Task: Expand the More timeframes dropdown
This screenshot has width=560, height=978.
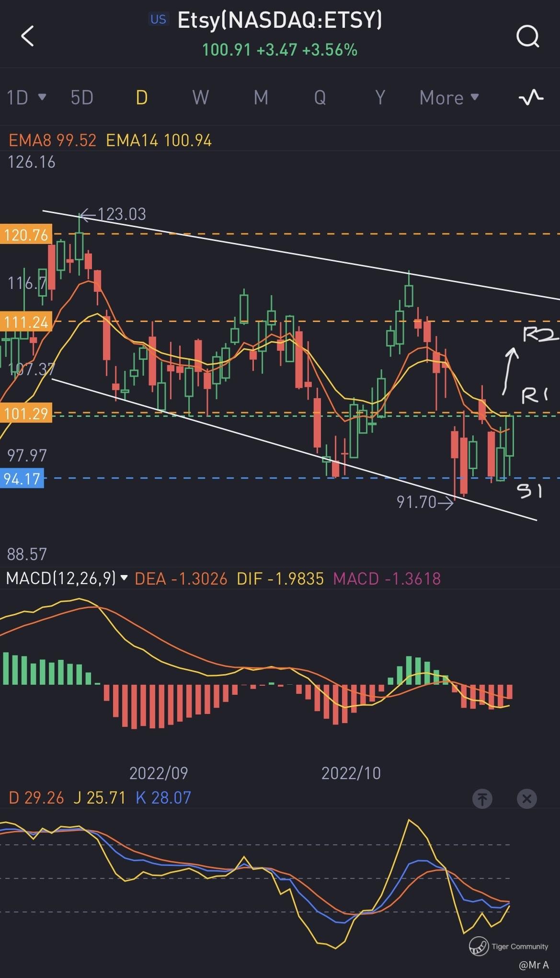Action: [x=449, y=98]
